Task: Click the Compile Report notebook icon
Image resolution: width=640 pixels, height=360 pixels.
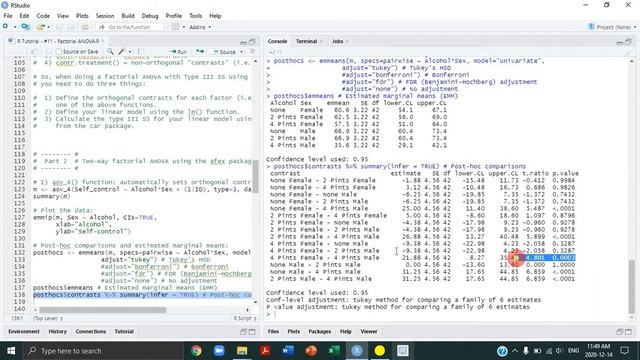Action: (140, 51)
